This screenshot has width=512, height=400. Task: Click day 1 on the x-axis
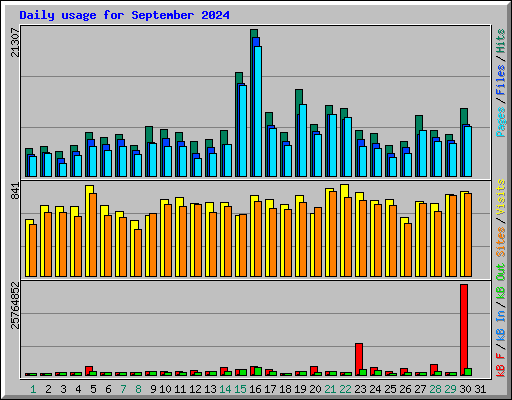[x=33, y=389]
